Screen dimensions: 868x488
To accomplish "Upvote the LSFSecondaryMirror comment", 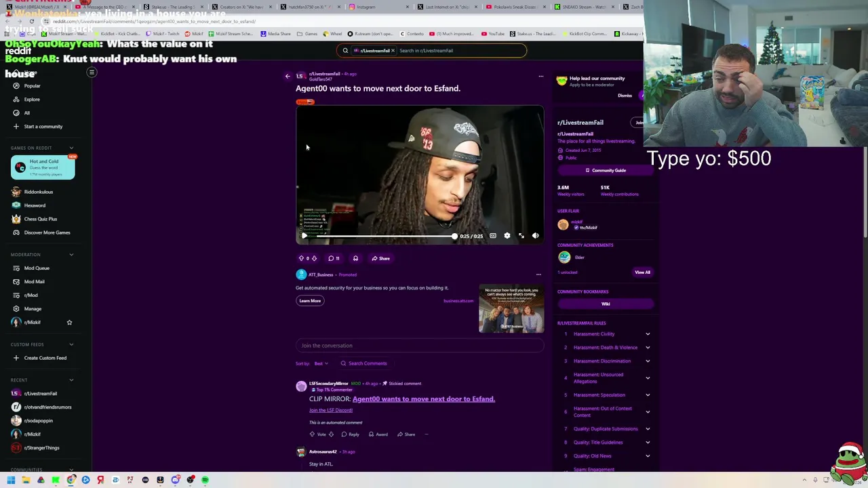I will pos(312,434).
